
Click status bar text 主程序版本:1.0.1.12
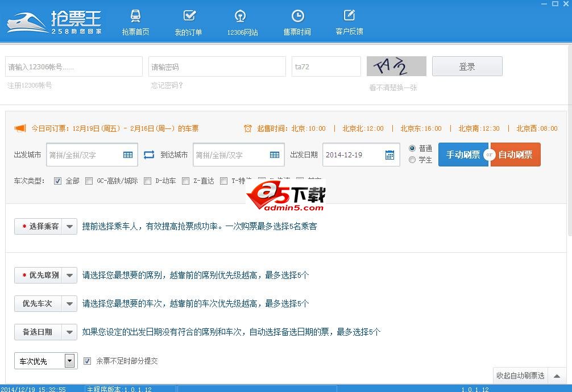pyautogui.click(x=119, y=389)
